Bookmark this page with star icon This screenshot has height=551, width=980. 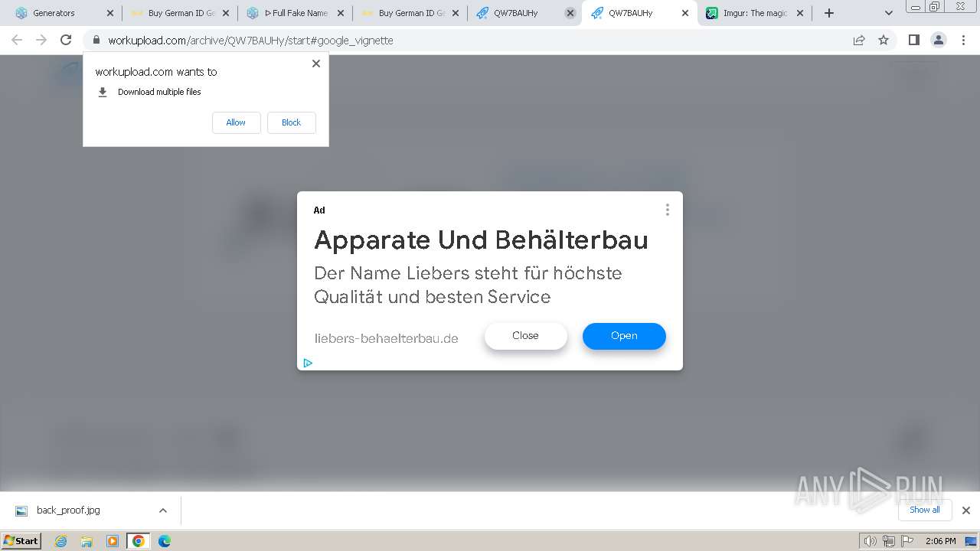coord(884,40)
